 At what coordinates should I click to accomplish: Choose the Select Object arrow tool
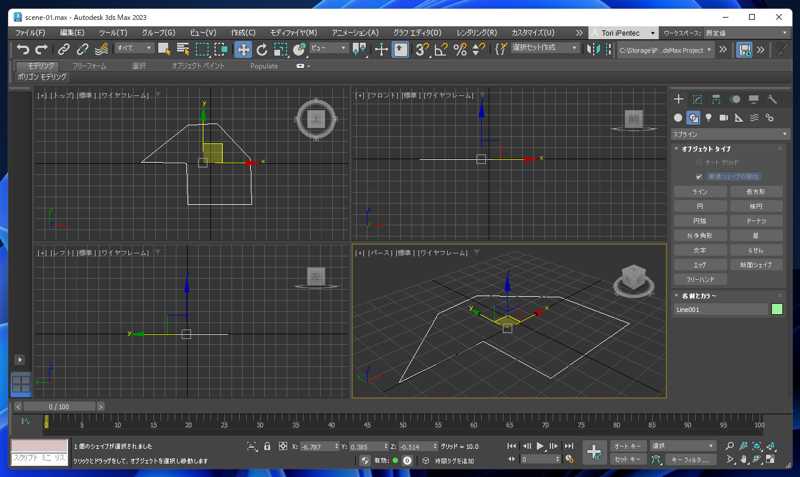(x=164, y=49)
